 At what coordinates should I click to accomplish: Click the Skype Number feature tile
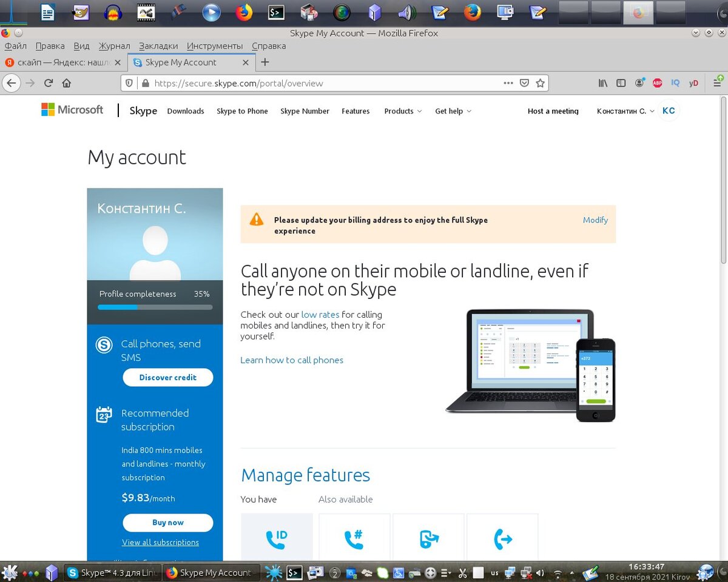point(354,538)
